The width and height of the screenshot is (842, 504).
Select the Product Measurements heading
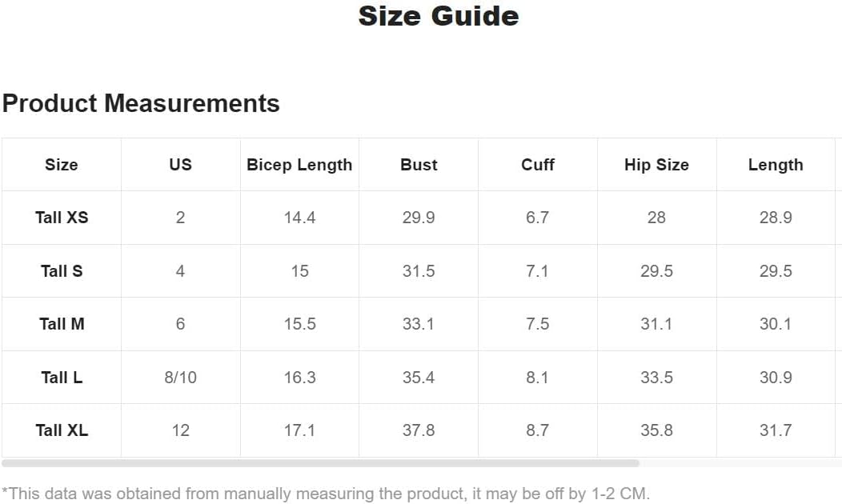pos(141,103)
